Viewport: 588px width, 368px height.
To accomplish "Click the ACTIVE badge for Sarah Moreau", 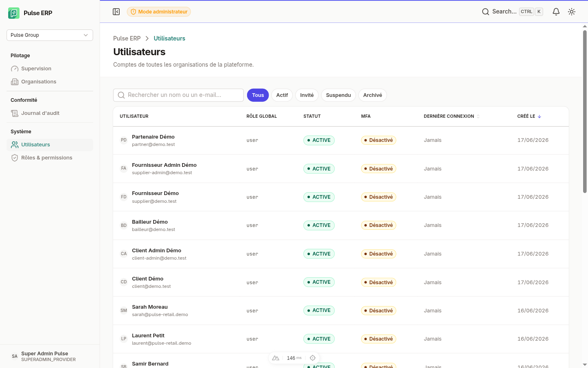I will pos(319,311).
